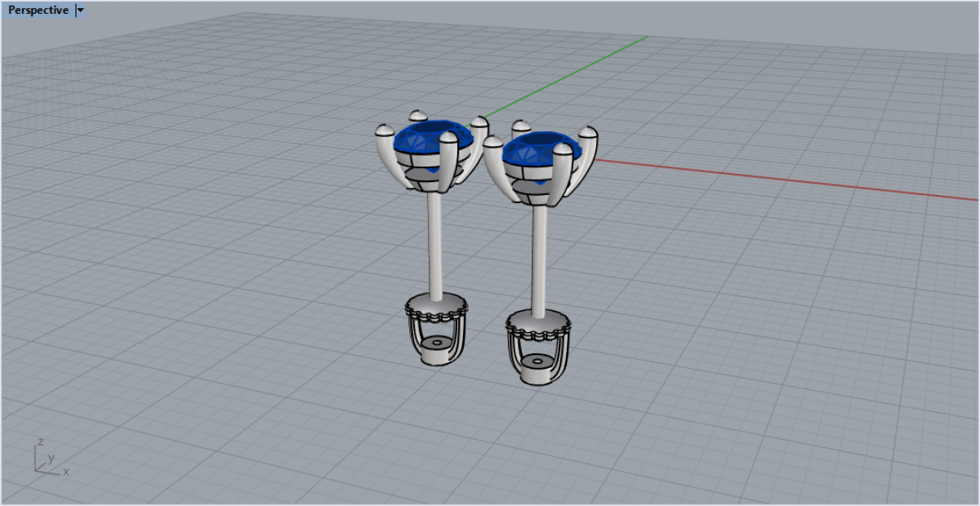Select the left earring's post
This screenshot has height=506, width=980.
(435, 245)
